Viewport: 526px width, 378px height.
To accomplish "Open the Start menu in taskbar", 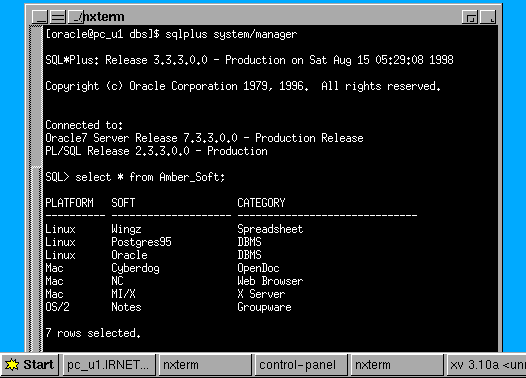I will [x=30, y=365].
